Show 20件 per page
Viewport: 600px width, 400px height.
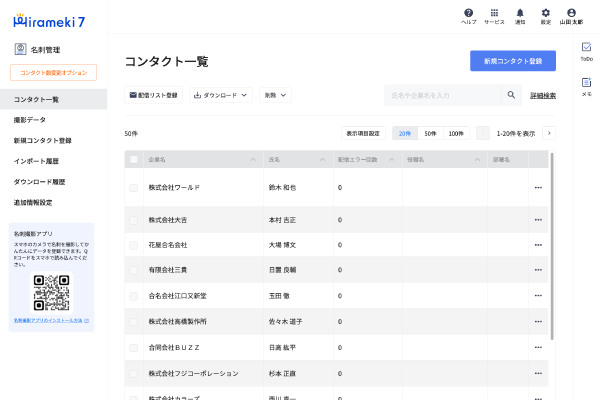pyautogui.click(x=405, y=133)
